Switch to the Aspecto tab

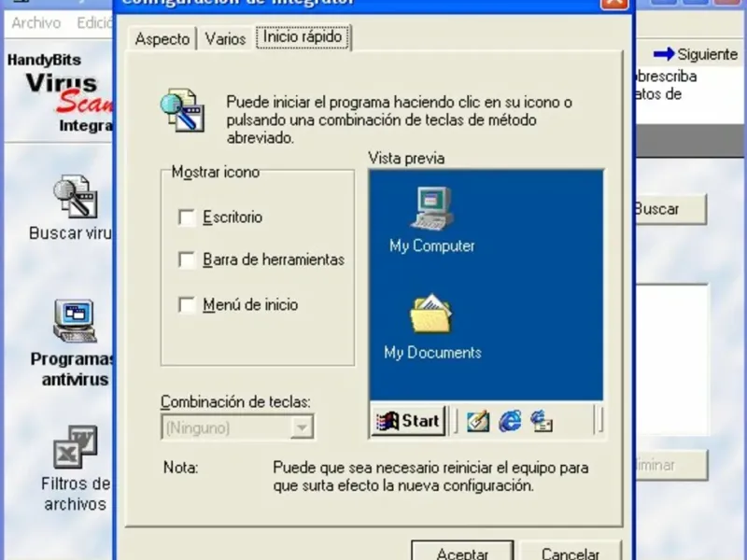pyautogui.click(x=162, y=38)
